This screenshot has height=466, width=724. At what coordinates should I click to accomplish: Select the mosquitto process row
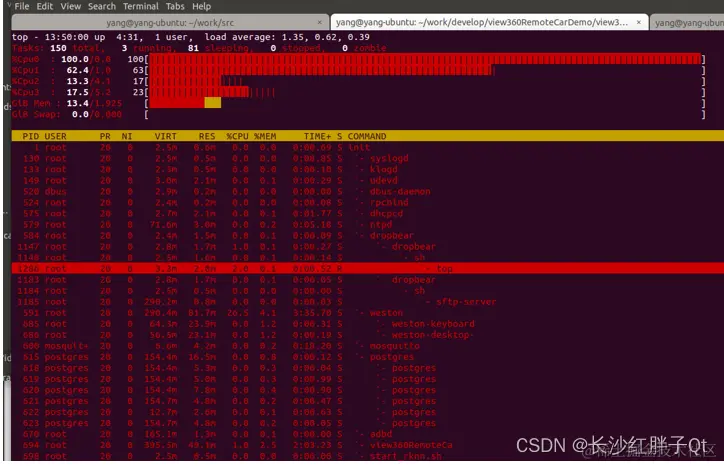point(368,346)
